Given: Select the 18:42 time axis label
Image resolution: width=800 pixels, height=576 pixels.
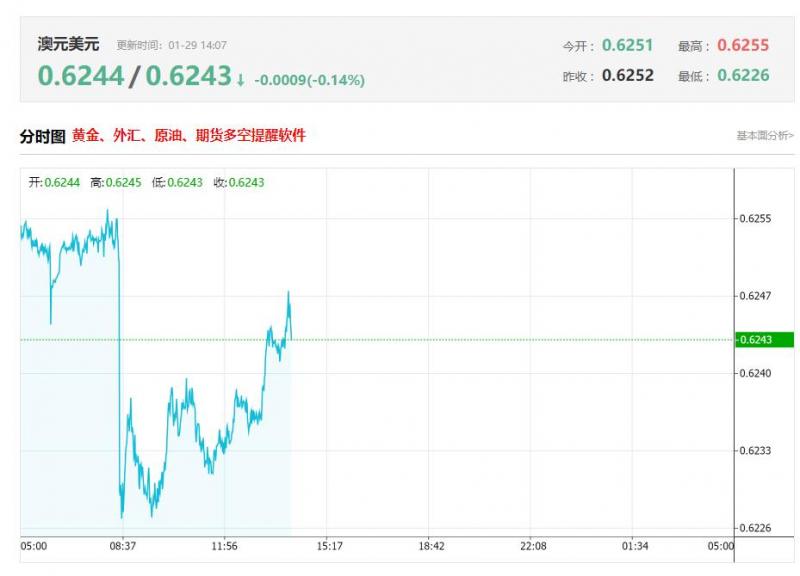Looking at the screenshot, I should [432, 546].
